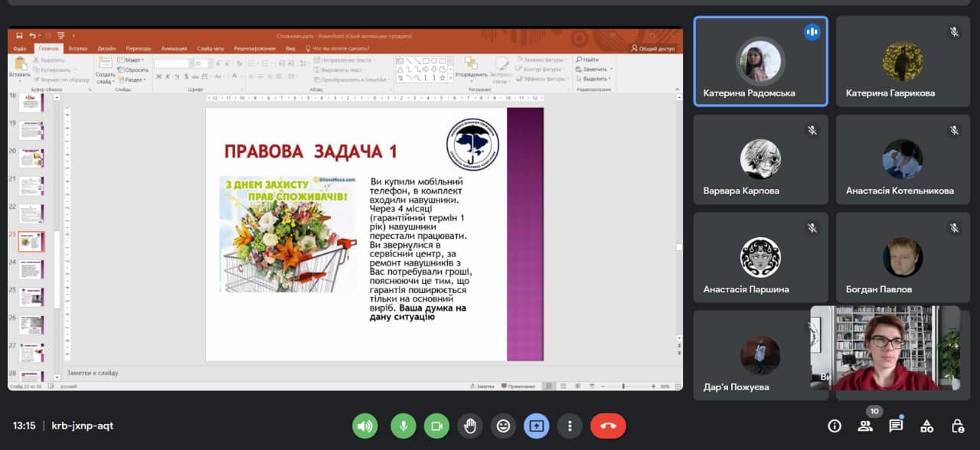
Task: Switch to the Вставка ribbon tab
Action: coord(77,48)
